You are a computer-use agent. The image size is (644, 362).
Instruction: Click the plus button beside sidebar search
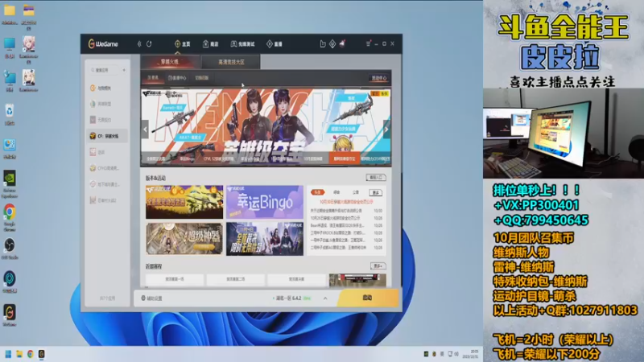124,70
